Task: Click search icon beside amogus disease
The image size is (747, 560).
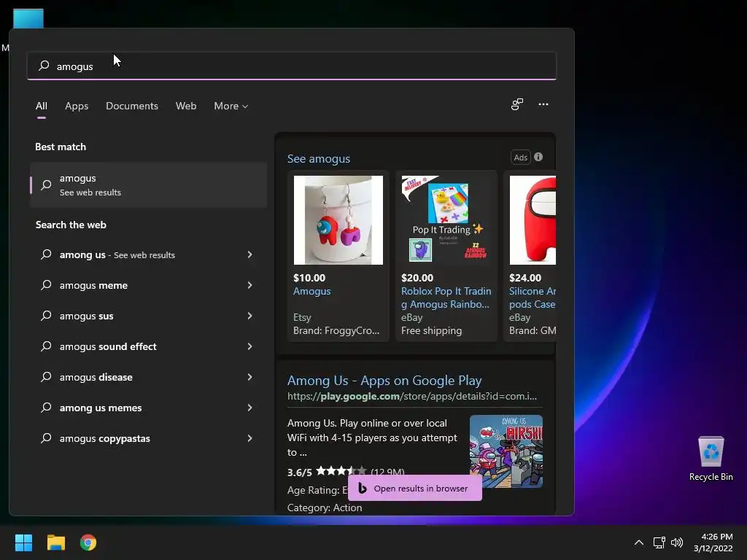Action: [46, 377]
